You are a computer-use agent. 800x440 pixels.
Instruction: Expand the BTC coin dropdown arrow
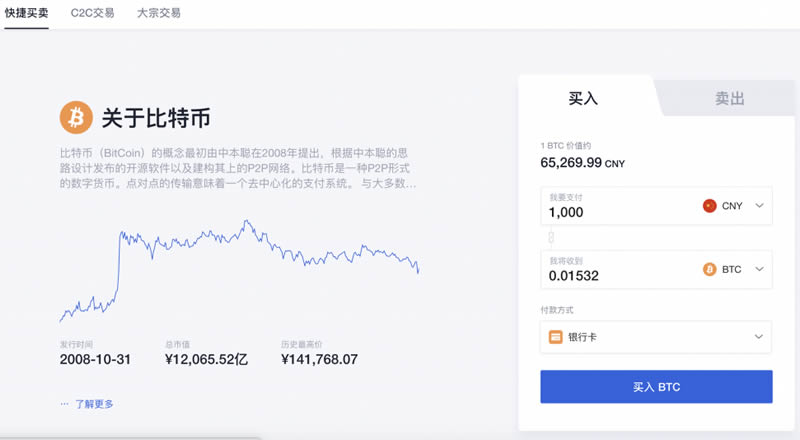[x=759, y=270]
